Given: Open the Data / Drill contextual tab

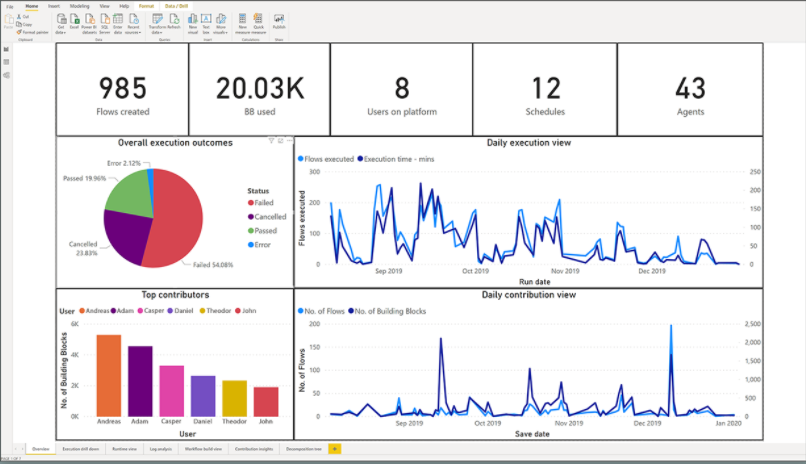Looking at the screenshot, I should click(x=176, y=6).
